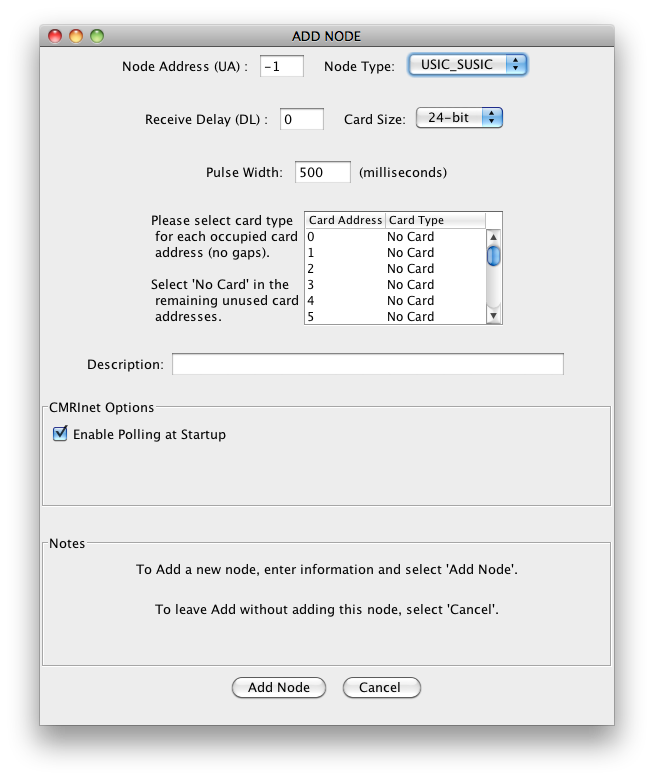The height and width of the screenshot is (780, 654).
Task: Click the Add Node button
Action: pos(278,687)
